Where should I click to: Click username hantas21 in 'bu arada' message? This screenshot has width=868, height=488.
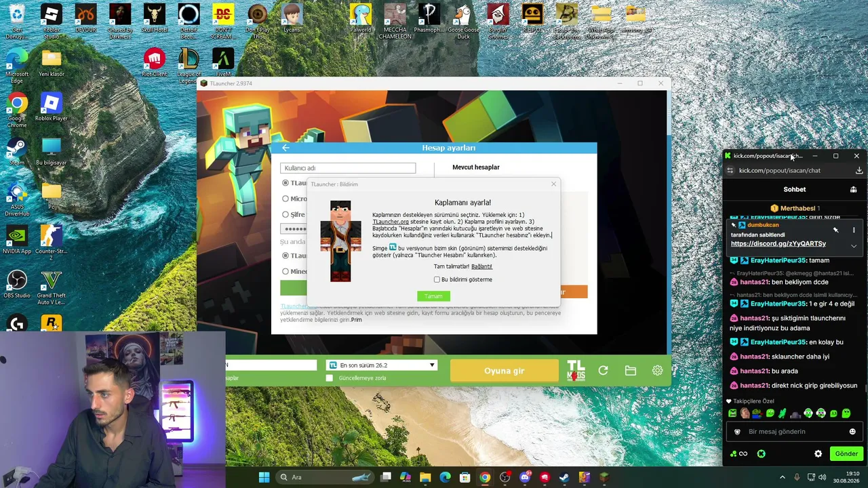[754, 371]
